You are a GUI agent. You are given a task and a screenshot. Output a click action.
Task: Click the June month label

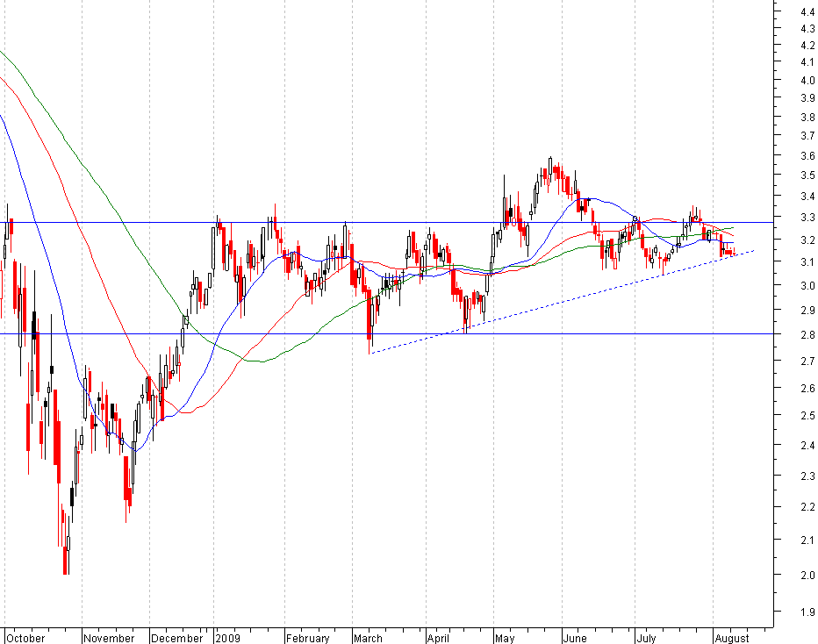click(x=575, y=638)
